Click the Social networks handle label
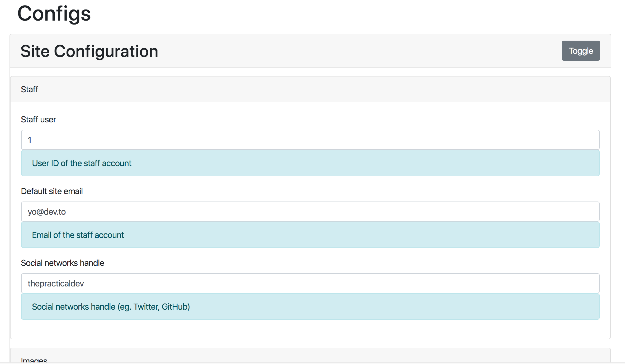The width and height of the screenshot is (625, 364). pos(62,263)
